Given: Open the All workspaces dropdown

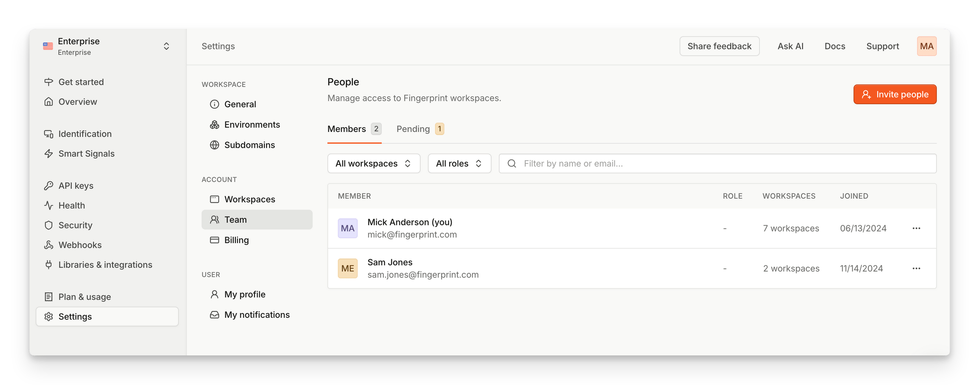Looking at the screenshot, I should [x=374, y=163].
